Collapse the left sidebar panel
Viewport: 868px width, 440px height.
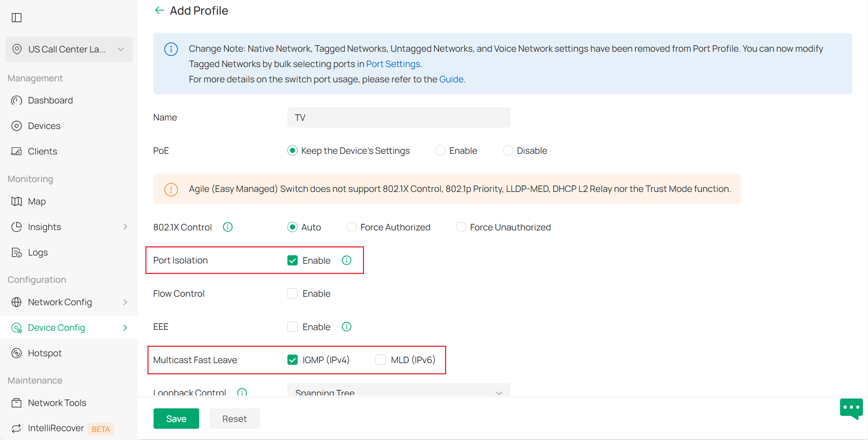(x=17, y=18)
